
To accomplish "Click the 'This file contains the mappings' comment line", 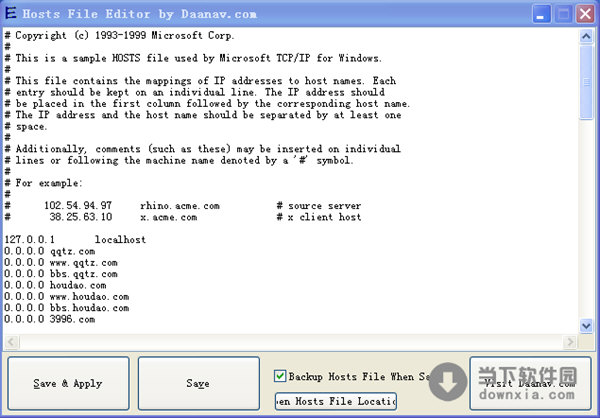I will click(x=201, y=81).
